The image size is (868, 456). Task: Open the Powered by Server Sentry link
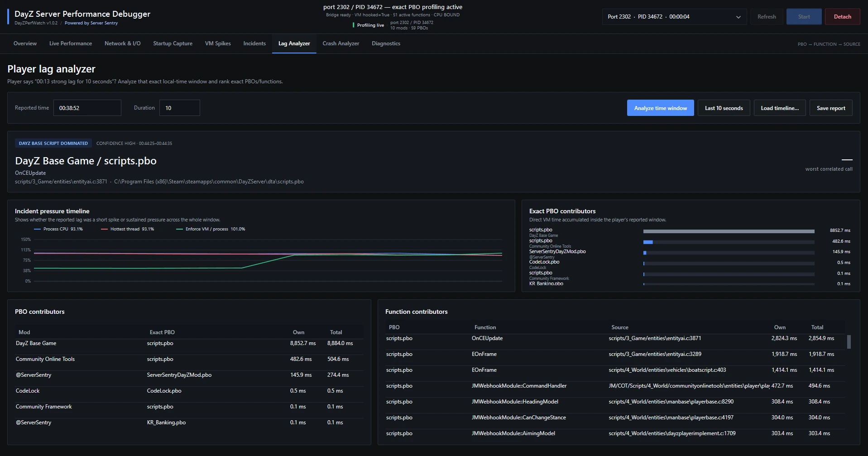pyautogui.click(x=91, y=23)
